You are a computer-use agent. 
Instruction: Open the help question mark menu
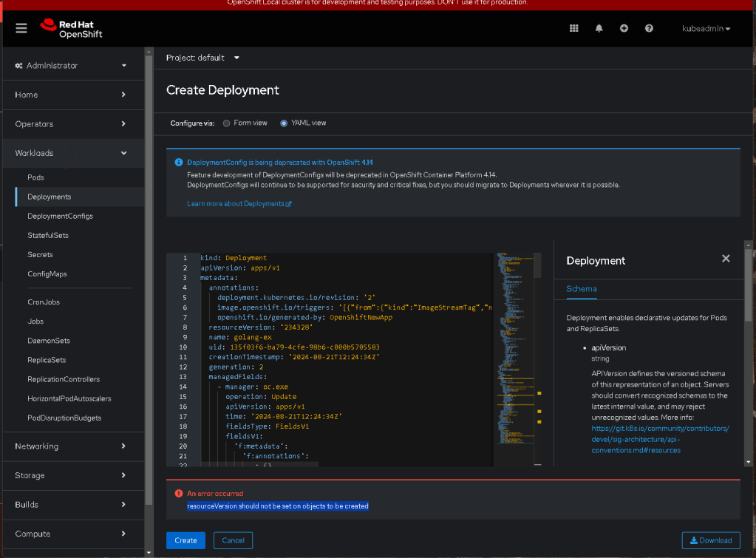(649, 29)
